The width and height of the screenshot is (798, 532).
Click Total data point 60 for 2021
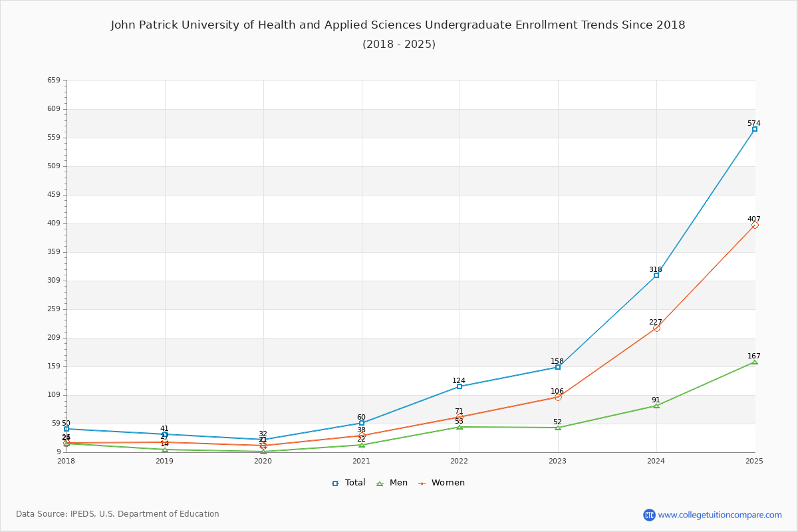(362, 423)
